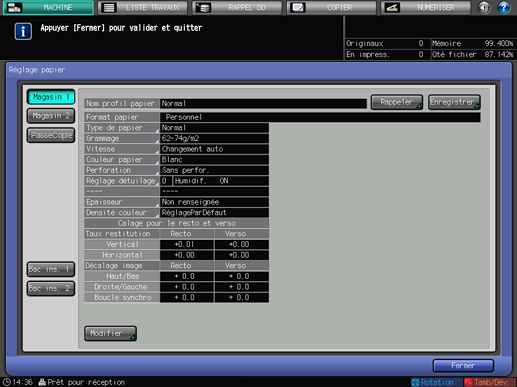This screenshot has height=387, width=517.
Task: Open the Epaisseur setting
Action: click(x=122, y=202)
